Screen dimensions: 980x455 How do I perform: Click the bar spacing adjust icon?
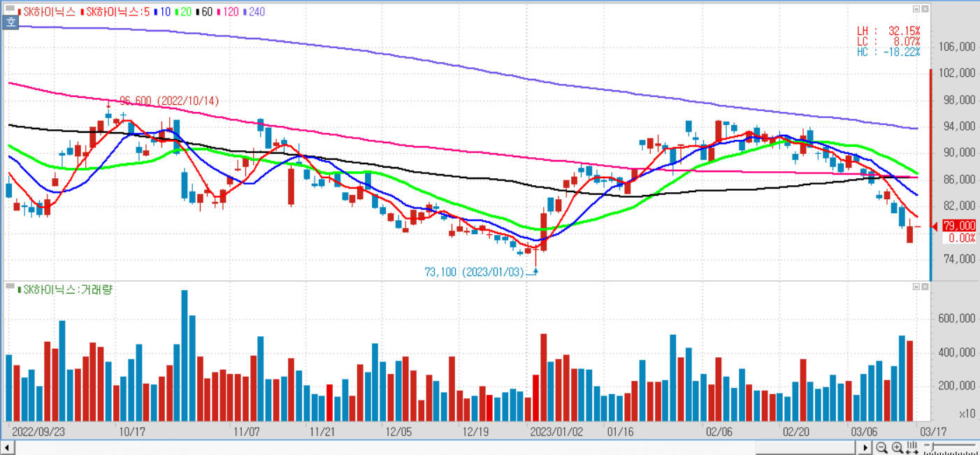[912, 447]
